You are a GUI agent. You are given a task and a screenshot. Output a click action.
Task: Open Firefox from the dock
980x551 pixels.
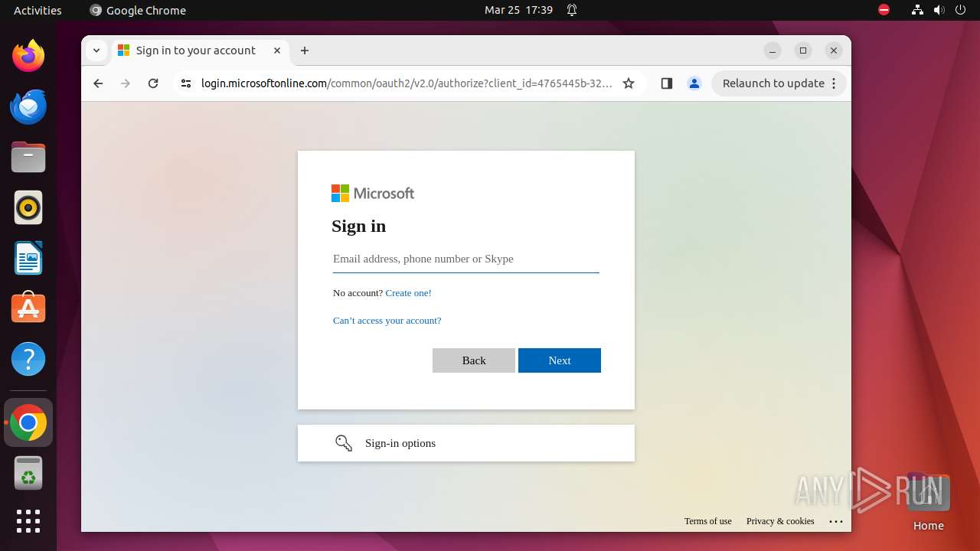coord(28,56)
